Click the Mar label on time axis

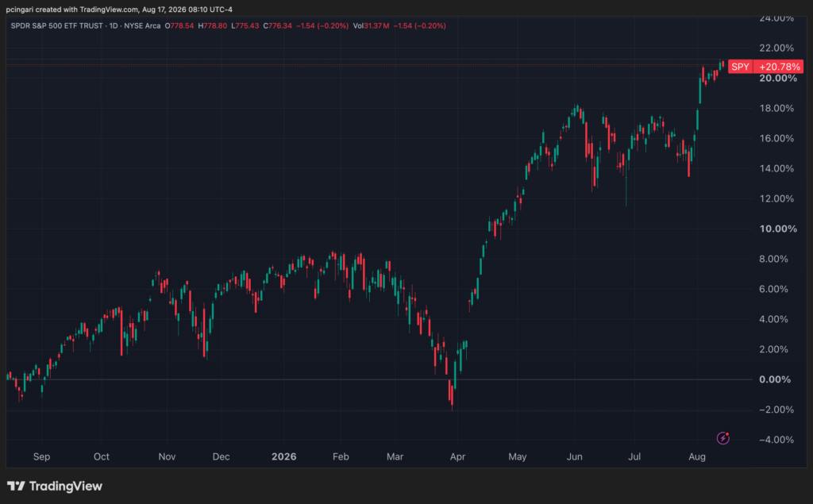coord(395,457)
